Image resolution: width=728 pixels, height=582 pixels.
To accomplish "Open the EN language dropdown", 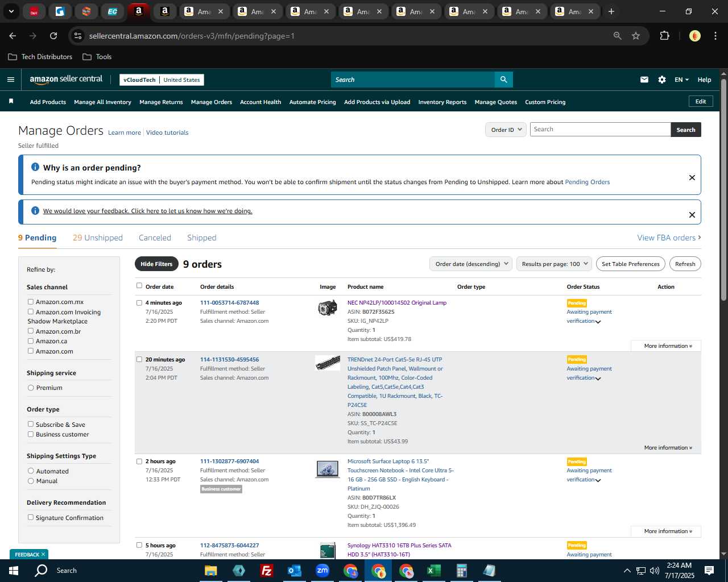I will click(x=681, y=80).
